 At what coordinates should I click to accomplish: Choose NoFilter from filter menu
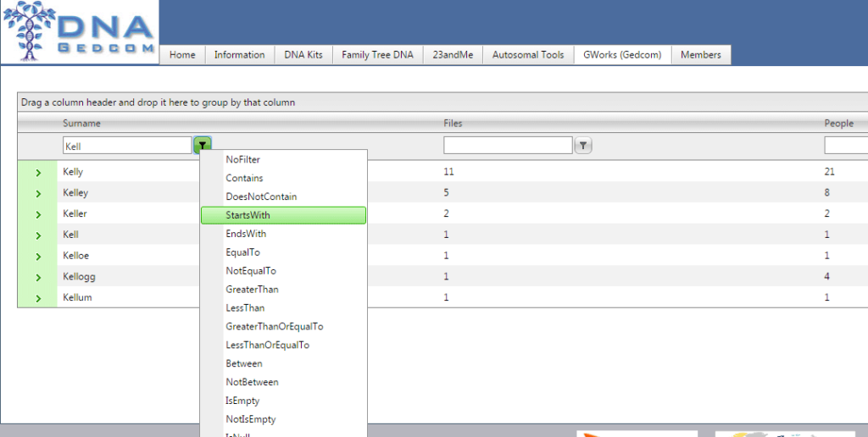283,159
